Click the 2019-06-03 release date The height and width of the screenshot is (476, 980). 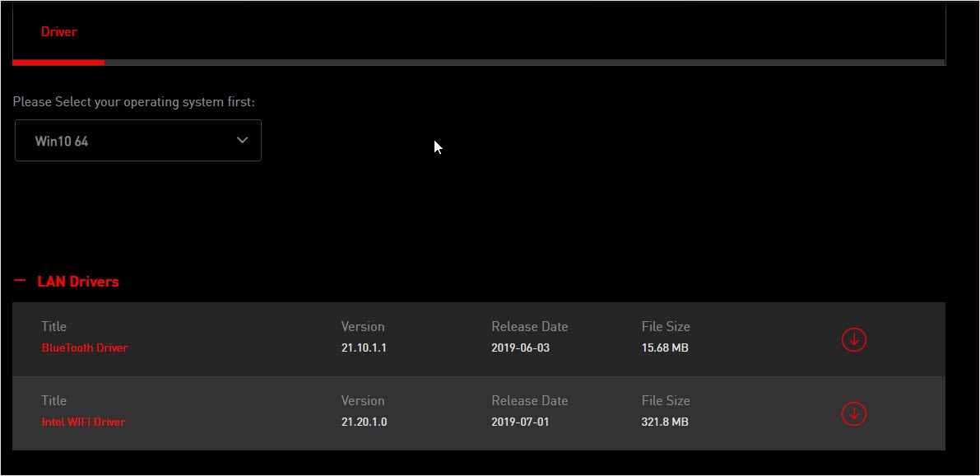[x=520, y=348]
